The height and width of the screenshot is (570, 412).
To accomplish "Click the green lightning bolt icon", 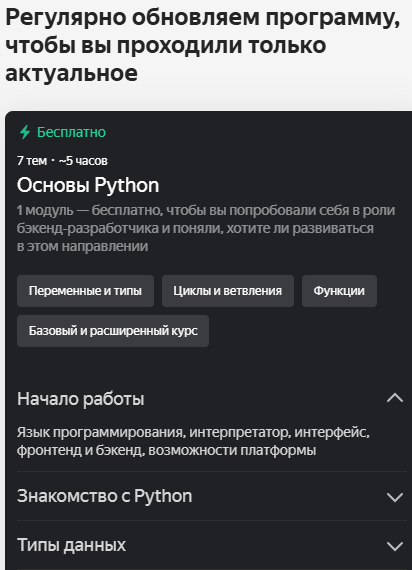I will pos(25,132).
